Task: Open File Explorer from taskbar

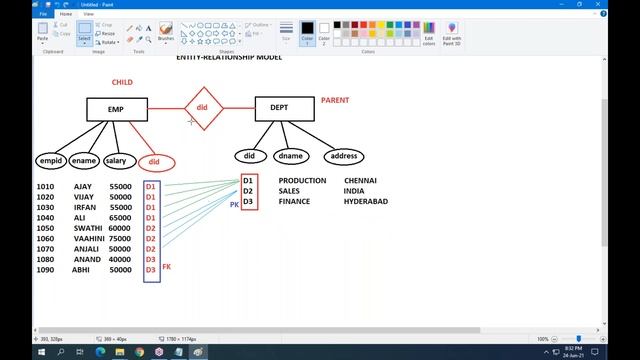Action: click(120, 352)
